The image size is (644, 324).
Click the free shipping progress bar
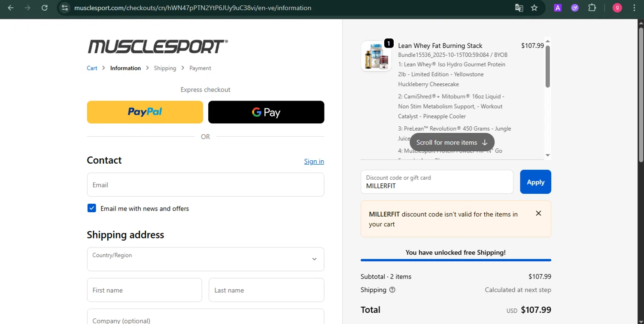(x=456, y=260)
